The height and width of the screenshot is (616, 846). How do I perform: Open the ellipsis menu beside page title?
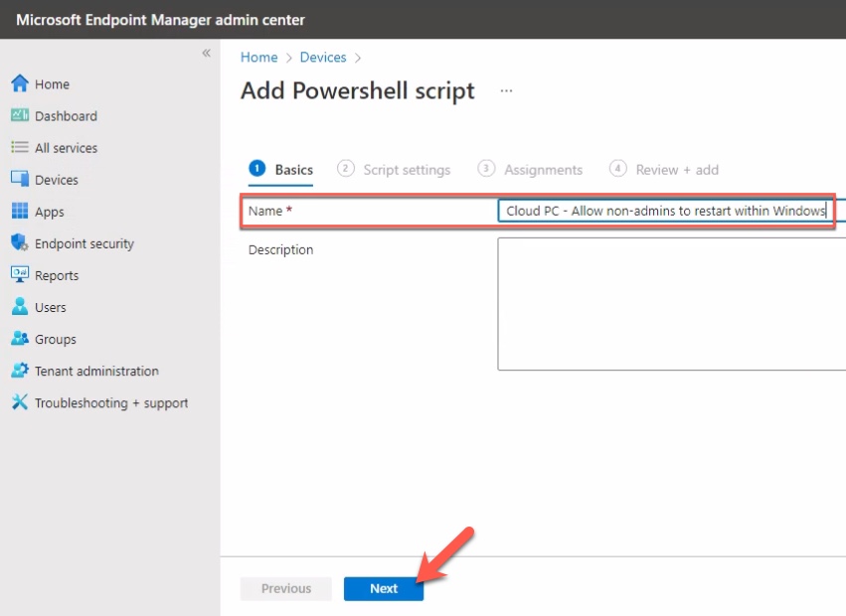click(x=506, y=90)
